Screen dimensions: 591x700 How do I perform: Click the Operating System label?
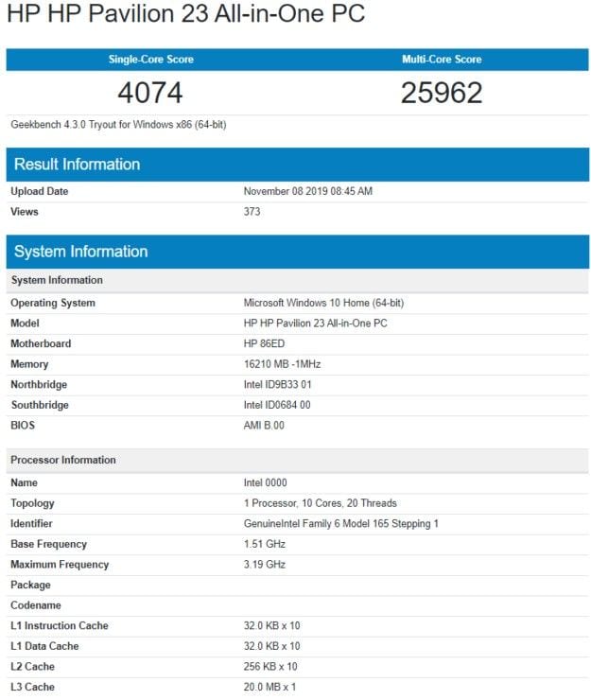53,303
